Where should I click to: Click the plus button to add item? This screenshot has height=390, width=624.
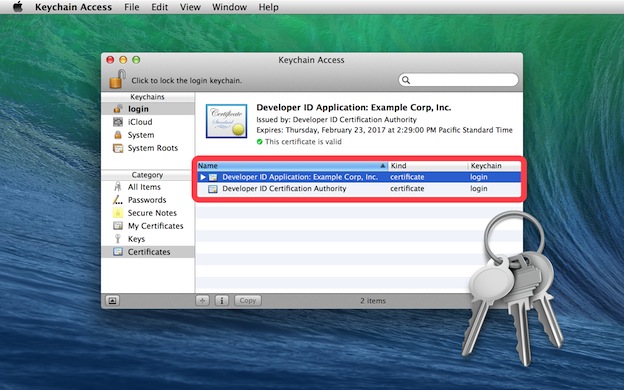[x=203, y=300]
